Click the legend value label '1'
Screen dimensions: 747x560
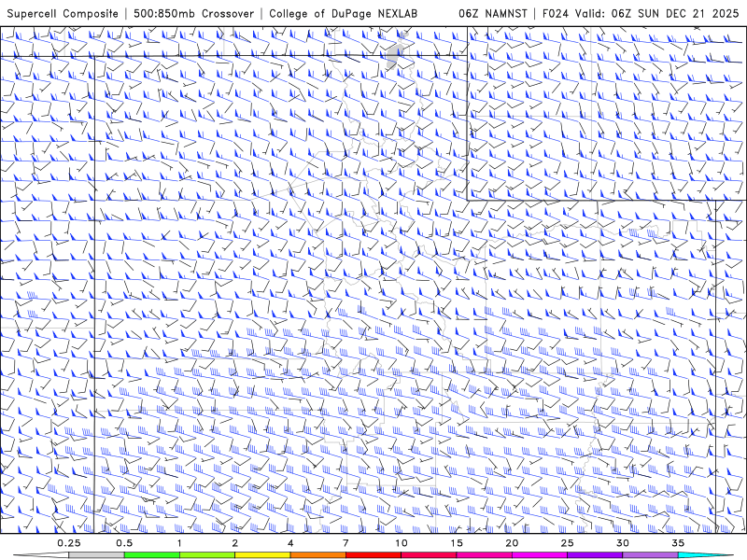click(179, 543)
